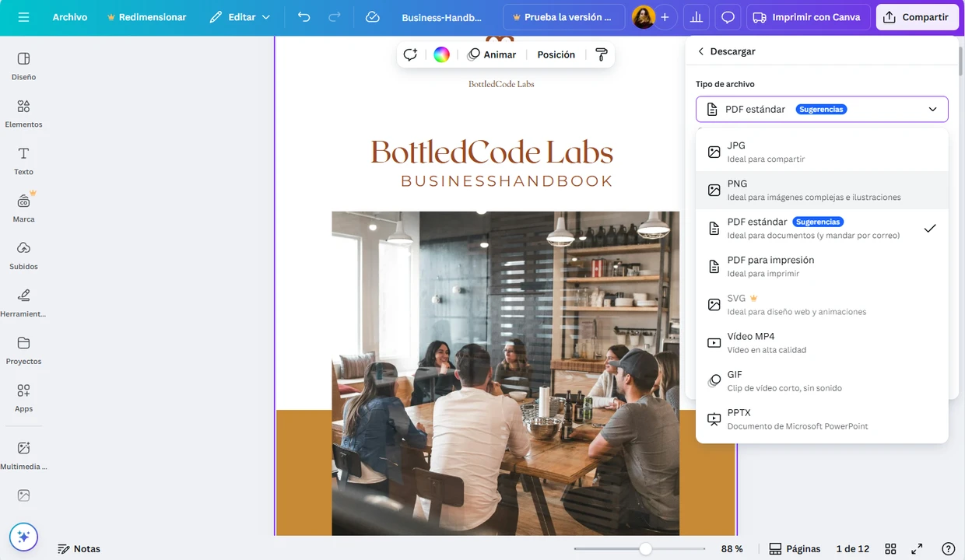This screenshot has height=560, width=965.
Task: Click the paint roller copy style icon
Action: click(601, 54)
